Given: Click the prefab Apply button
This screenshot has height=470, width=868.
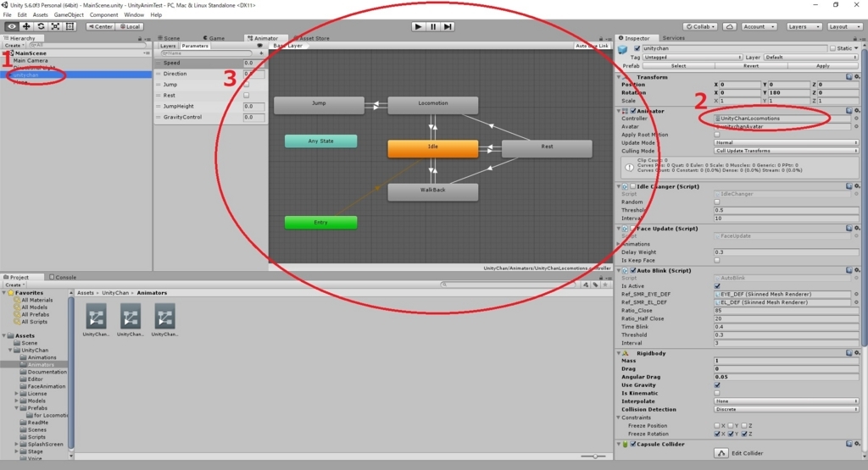Looking at the screenshot, I should [822, 66].
